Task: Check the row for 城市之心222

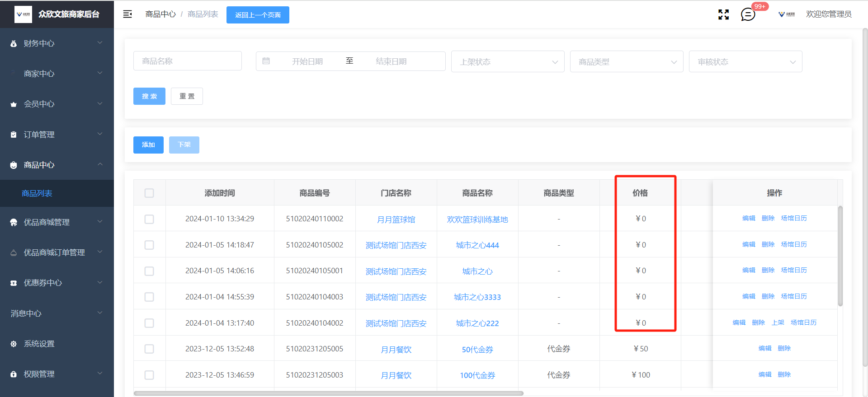Action: 149,323
